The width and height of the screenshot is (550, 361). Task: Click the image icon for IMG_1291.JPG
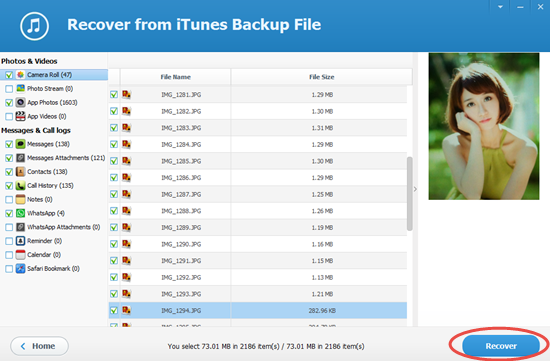click(x=126, y=260)
